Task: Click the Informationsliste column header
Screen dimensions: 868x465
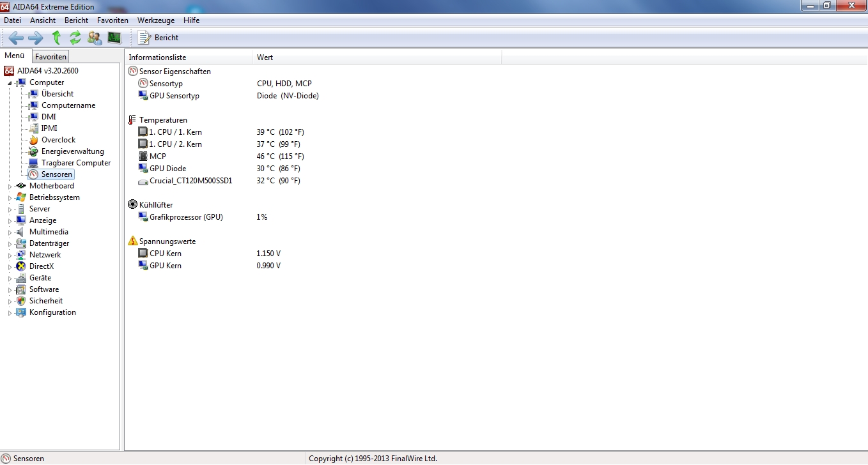Action: 189,57
